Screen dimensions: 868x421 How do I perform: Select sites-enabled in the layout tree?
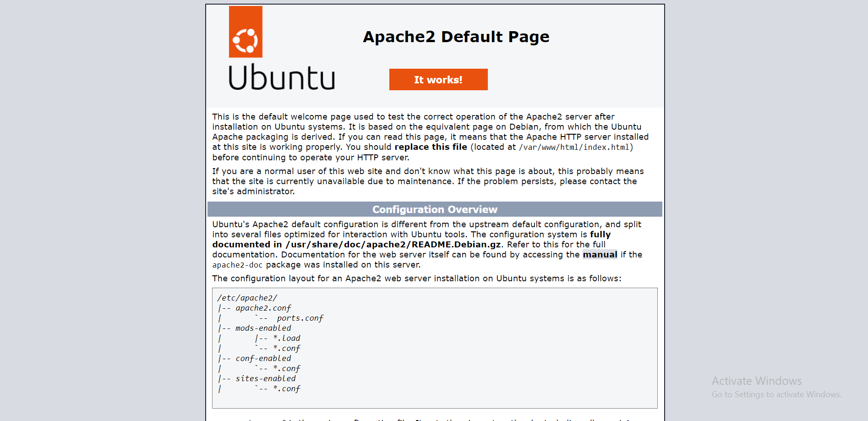coord(266,378)
